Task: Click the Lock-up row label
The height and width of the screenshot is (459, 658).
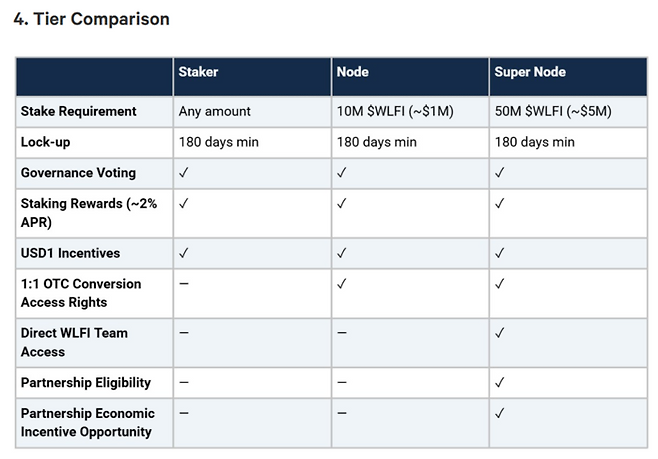Action: 46,142
